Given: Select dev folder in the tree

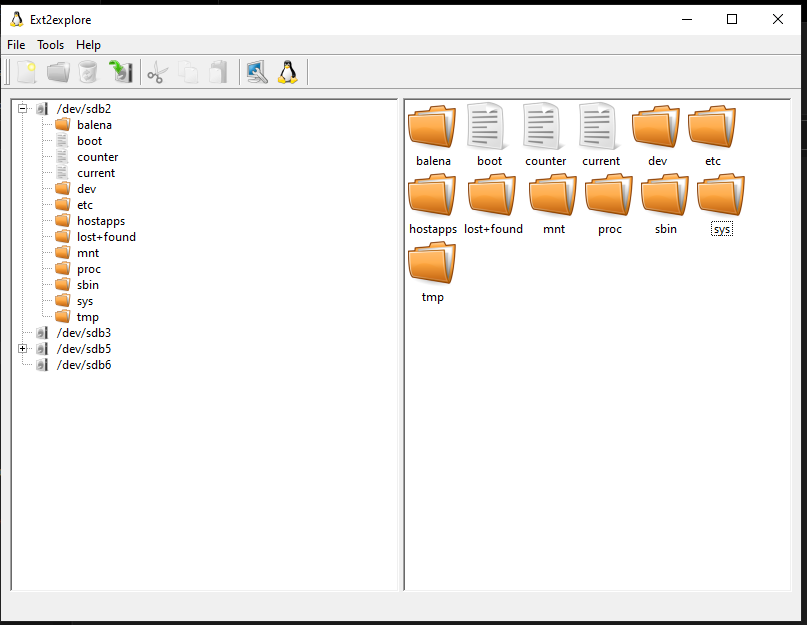Looking at the screenshot, I should tap(86, 189).
